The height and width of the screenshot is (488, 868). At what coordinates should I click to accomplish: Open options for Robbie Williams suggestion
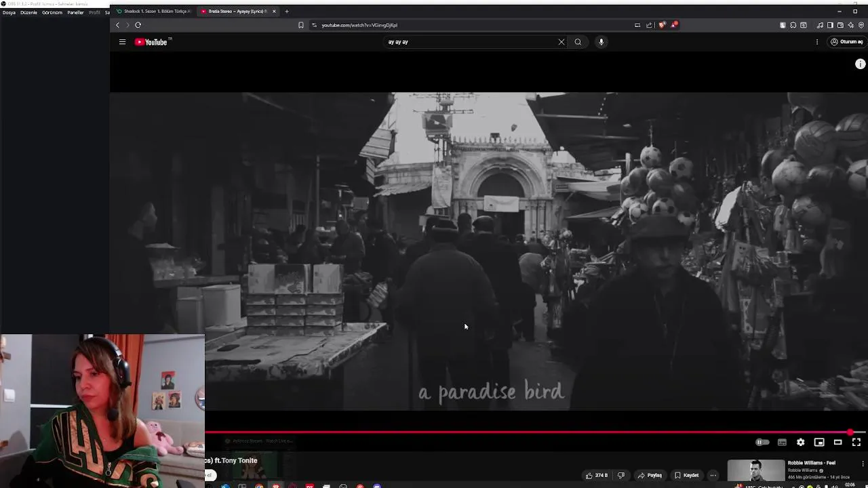pyautogui.click(x=863, y=464)
